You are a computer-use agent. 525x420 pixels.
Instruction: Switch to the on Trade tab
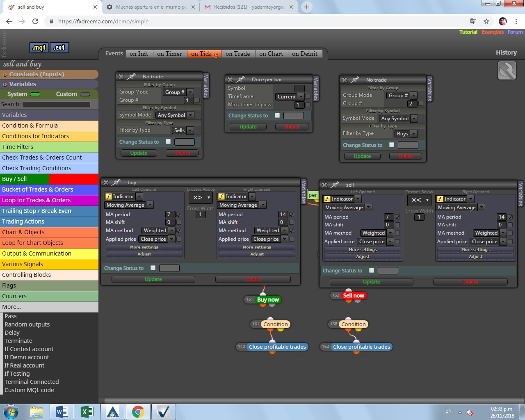point(238,54)
